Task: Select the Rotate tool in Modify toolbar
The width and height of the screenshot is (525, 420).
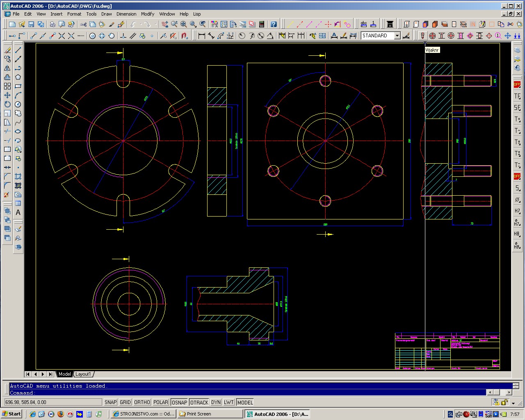Action: (7, 104)
